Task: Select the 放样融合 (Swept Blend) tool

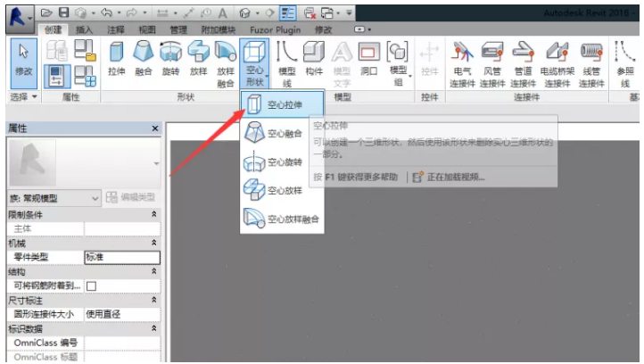Action: pyautogui.click(x=226, y=63)
